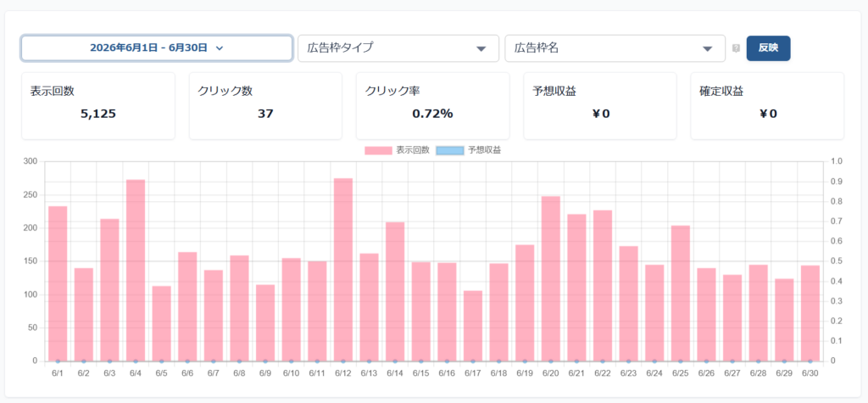Click the blue data point at 6/2
868x403 pixels.
84,361
